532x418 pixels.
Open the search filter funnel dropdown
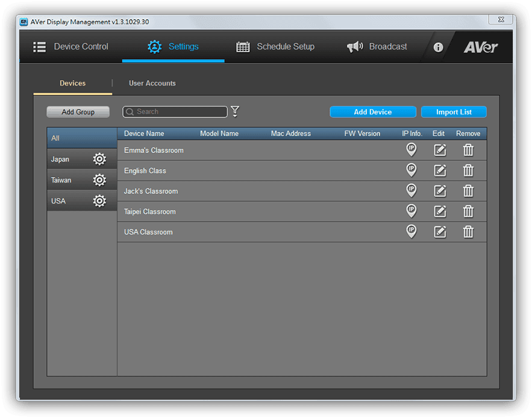click(x=235, y=111)
